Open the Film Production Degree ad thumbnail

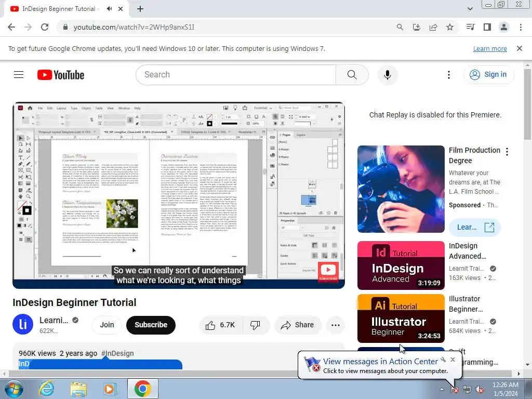tap(401, 189)
